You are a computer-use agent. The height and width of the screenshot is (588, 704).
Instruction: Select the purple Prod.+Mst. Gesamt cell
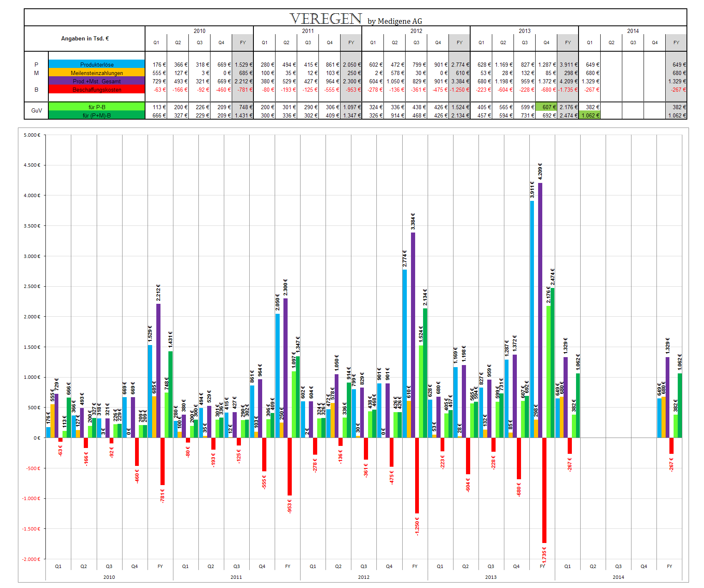click(x=97, y=81)
